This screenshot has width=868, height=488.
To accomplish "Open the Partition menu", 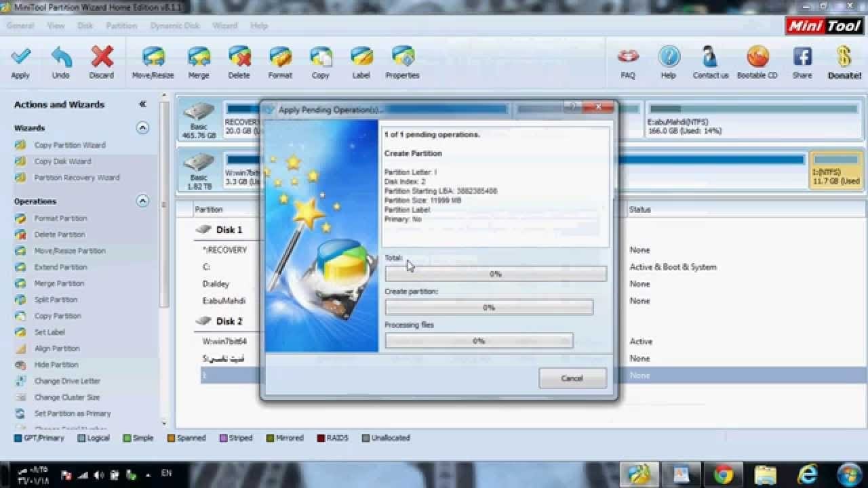I will pos(121,26).
